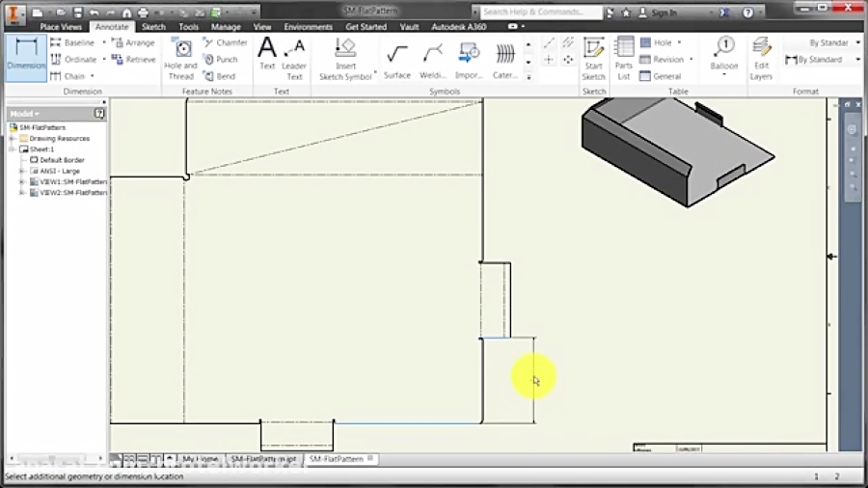Select the Balloon tool
The height and width of the screenshot is (488, 868).
click(x=724, y=54)
